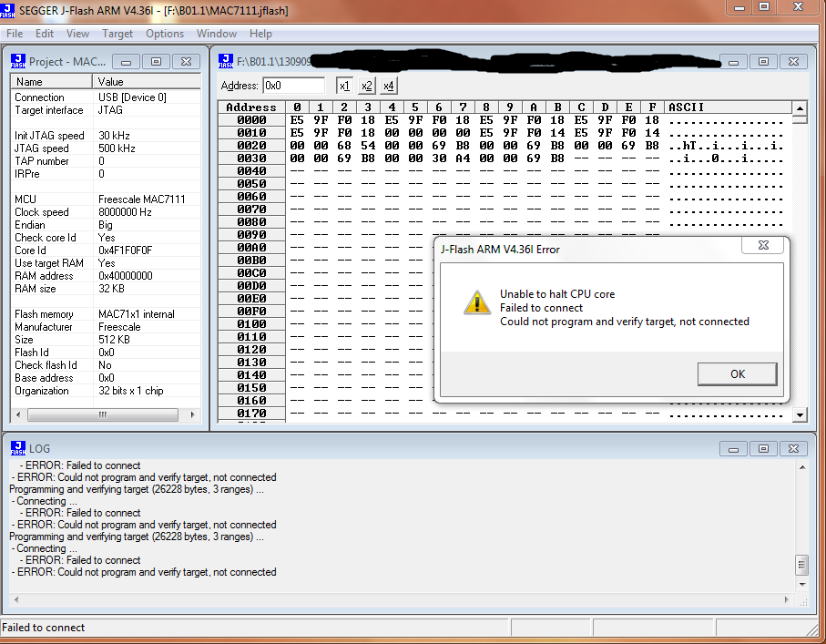
Task: Select x4 data width button
Action: coord(389,86)
